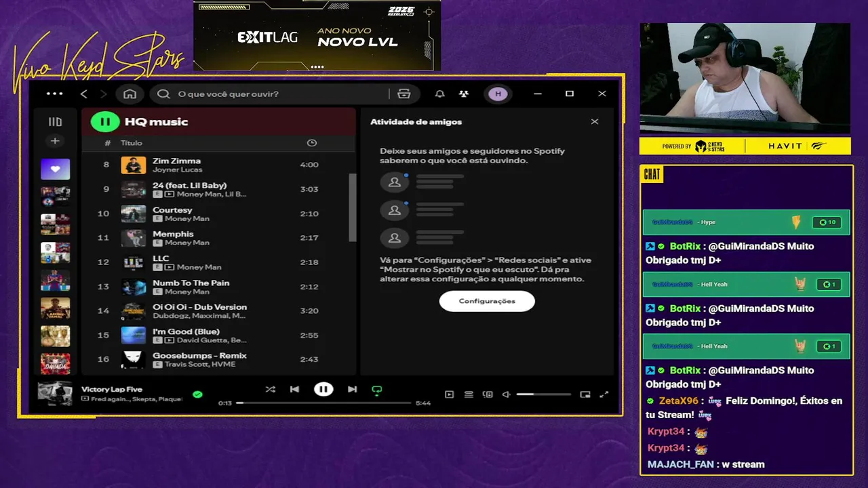Click the Configurações button
This screenshot has height=488, width=868.
pos(487,301)
